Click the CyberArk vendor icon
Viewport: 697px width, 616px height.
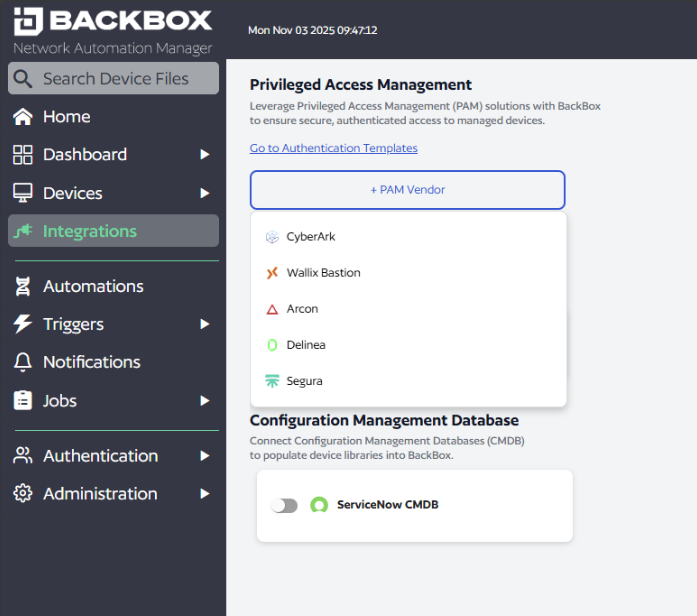coord(272,237)
